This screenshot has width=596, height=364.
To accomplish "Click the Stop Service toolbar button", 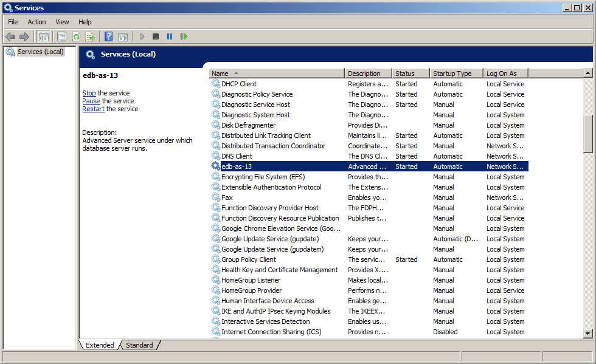I will click(156, 37).
